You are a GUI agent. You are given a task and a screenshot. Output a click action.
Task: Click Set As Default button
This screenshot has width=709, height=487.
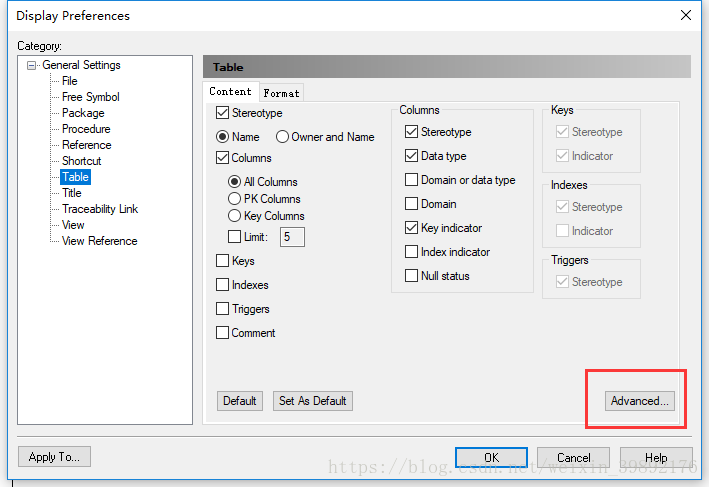[x=312, y=401]
